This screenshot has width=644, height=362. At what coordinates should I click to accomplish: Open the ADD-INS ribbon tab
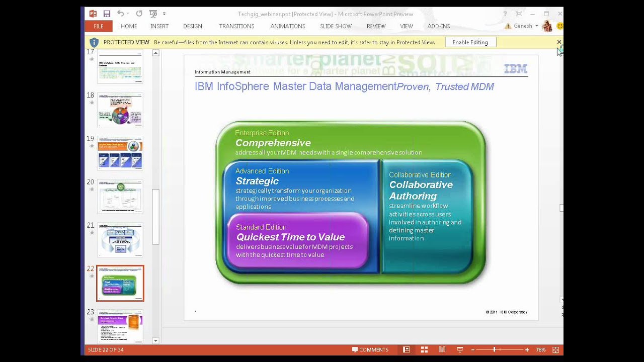pos(439,26)
